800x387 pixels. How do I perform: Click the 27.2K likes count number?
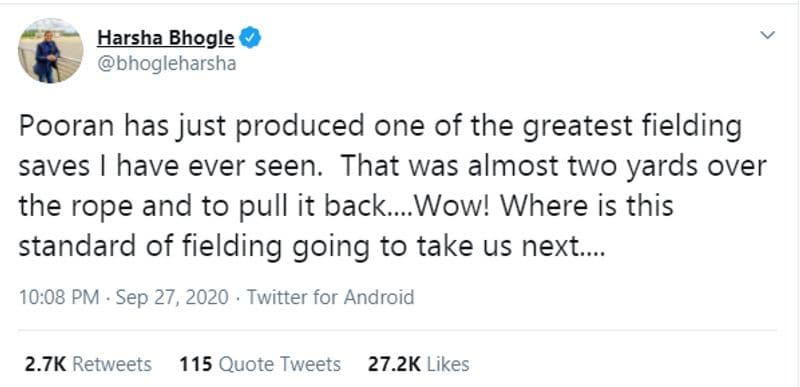click(x=394, y=364)
